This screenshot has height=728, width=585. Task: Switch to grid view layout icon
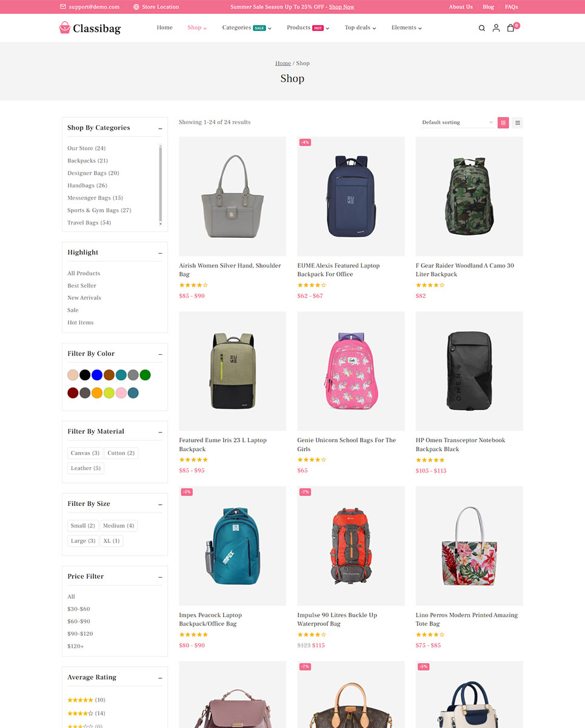pos(503,123)
